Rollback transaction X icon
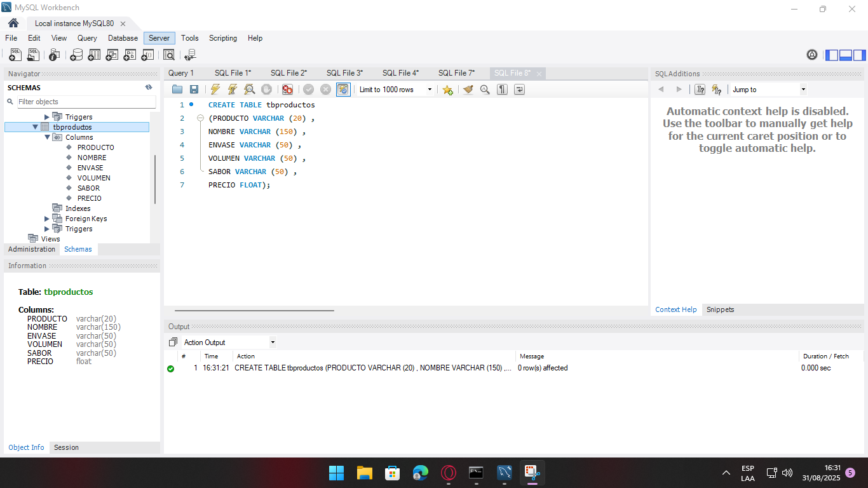868x488 pixels. click(x=326, y=90)
